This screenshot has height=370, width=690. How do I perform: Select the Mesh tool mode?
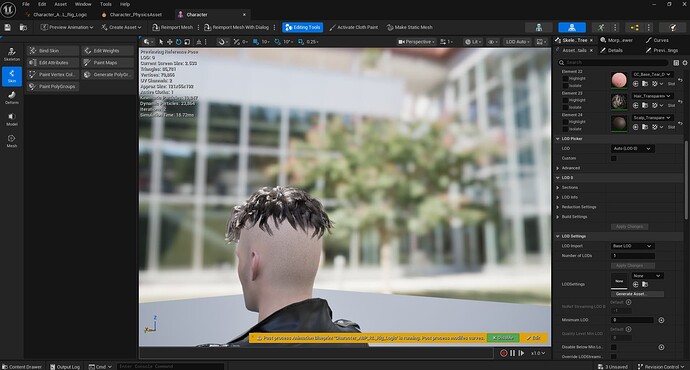(12, 141)
